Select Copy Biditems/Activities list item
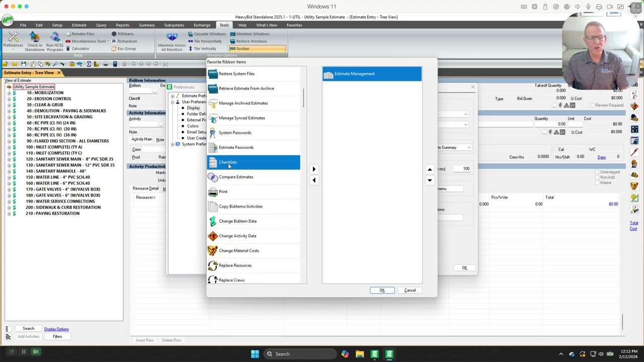 (x=254, y=206)
